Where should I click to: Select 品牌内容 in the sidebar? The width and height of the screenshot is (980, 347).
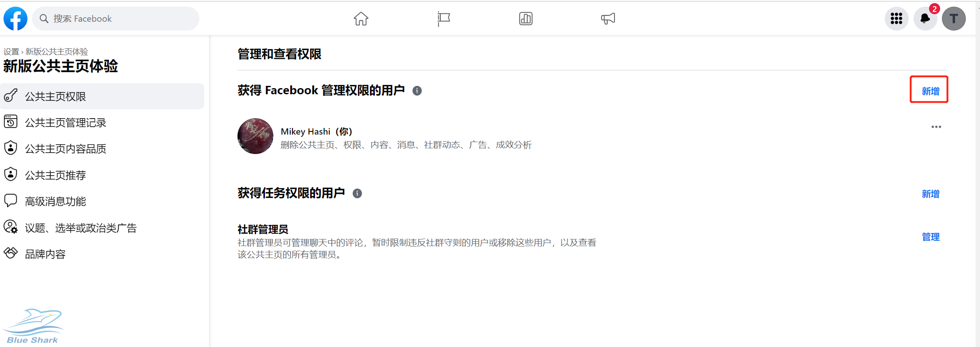[102, 254]
